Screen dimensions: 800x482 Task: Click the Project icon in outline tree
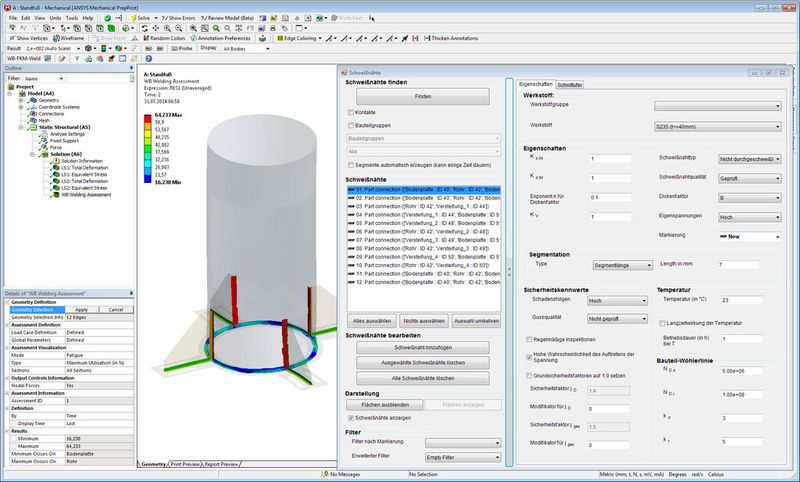(12, 87)
